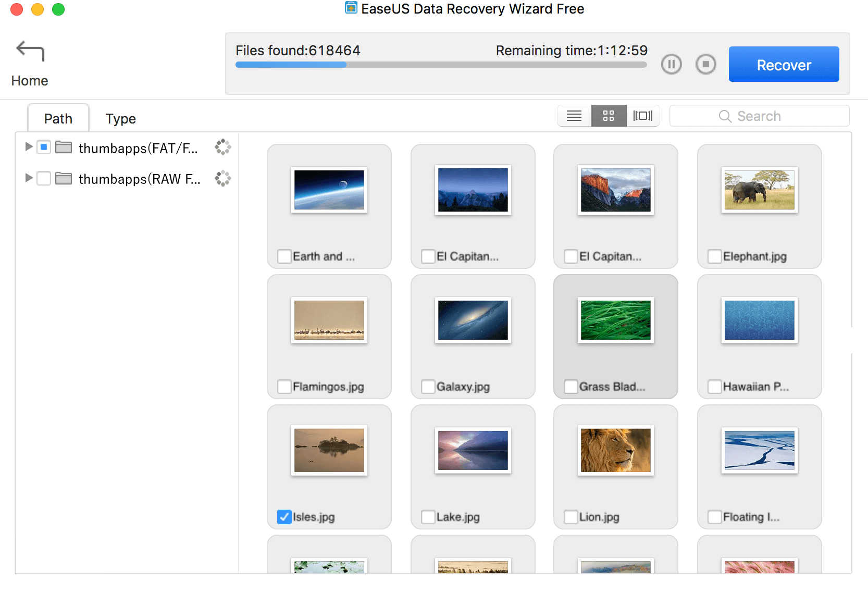Click the scan progress bar
The width and height of the screenshot is (868, 592).
coord(441,65)
